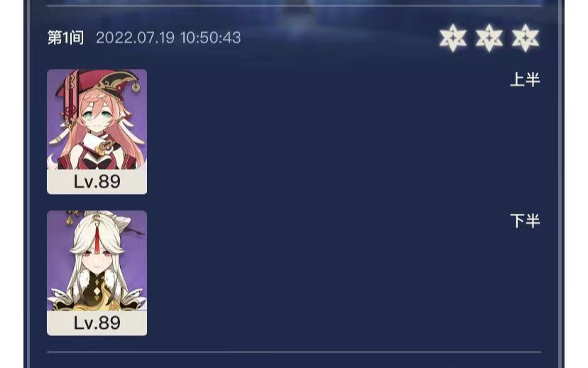The width and height of the screenshot is (588, 368).
Task: Click the 第1间 chamber label
Action: pos(65,38)
